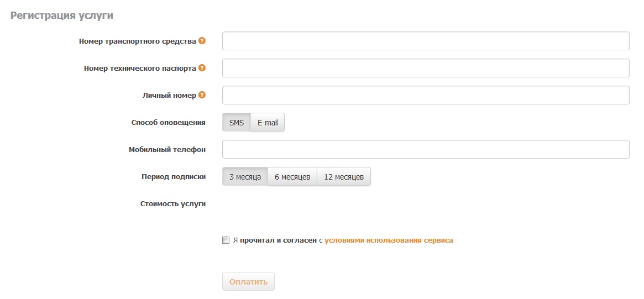Focus the Мобильный телефон input field

pyautogui.click(x=426, y=149)
